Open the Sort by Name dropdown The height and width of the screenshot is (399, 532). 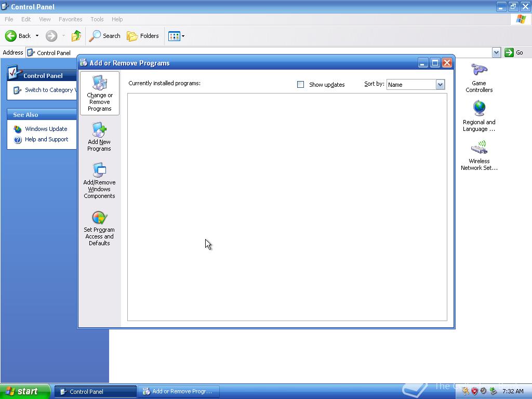click(x=440, y=85)
